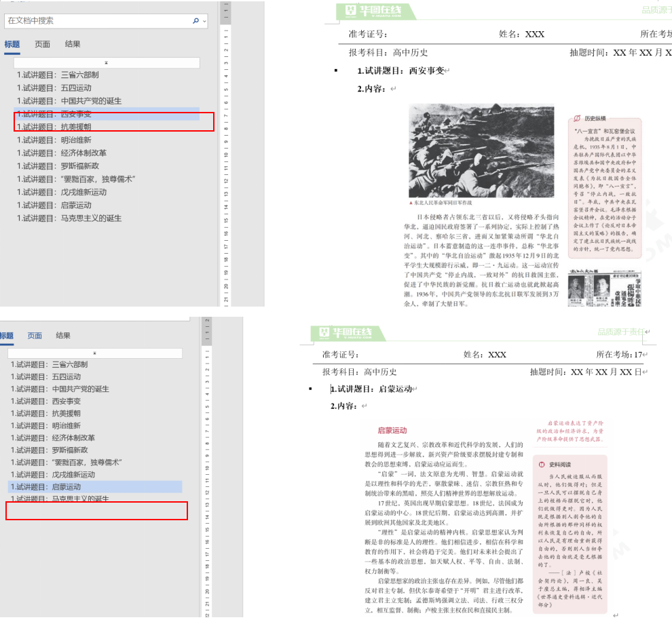Open 结果 tab in upper navigation pane
The width and height of the screenshot is (672, 622).
tap(73, 44)
